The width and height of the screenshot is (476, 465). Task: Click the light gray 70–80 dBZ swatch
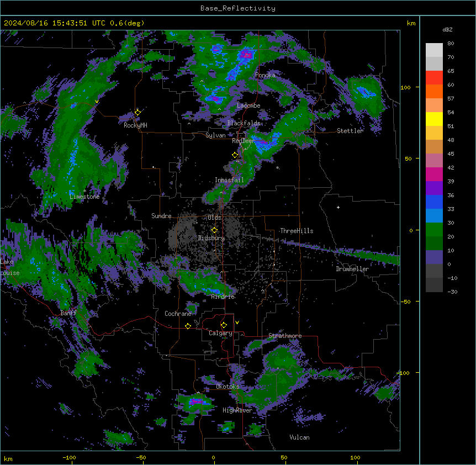pos(434,50)
